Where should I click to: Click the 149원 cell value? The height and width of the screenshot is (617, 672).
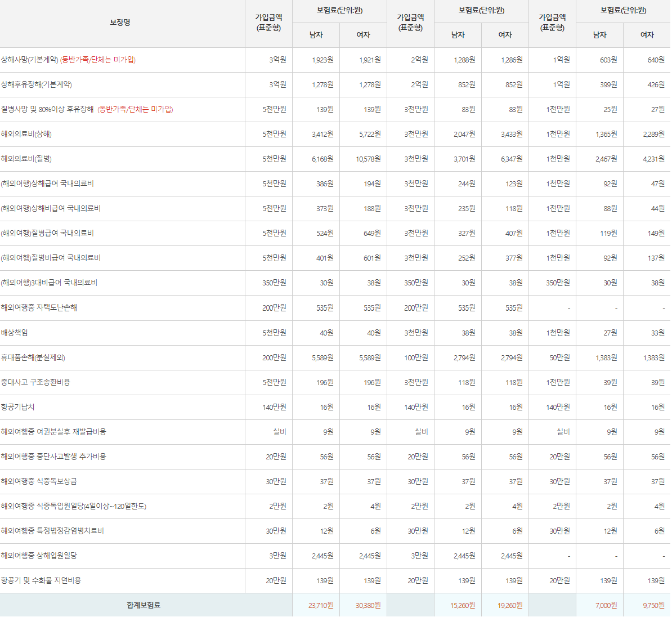(656, 234)
